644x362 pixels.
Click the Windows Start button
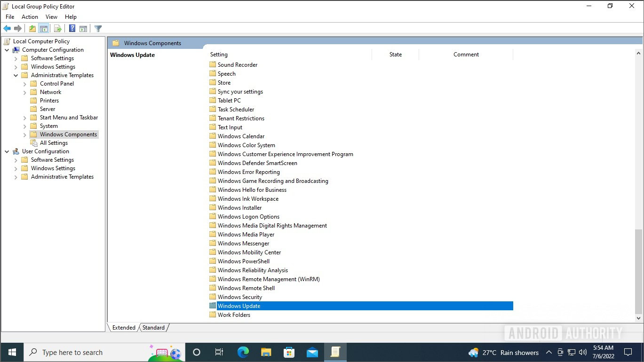coord(12,352)
